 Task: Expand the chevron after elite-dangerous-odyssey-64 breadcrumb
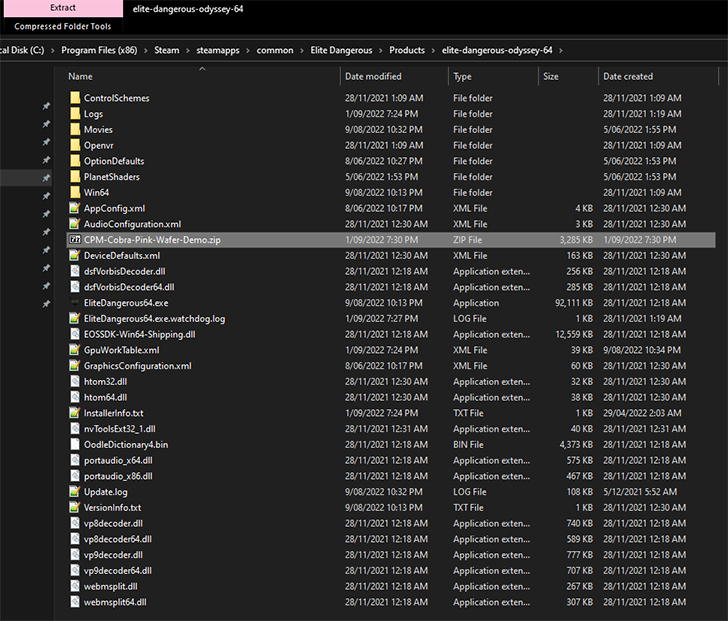561,51
